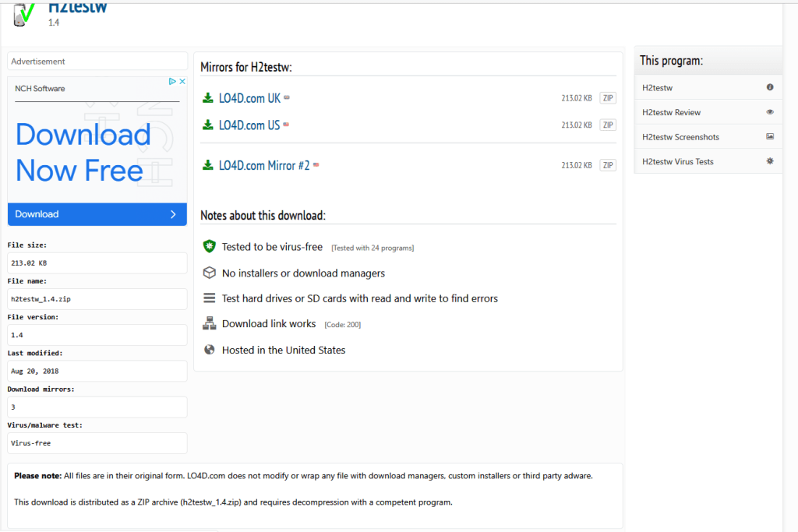Click the green download icon beside LO4D.com UK
Screen dimensions: 798x532
[x=208, y=99]
